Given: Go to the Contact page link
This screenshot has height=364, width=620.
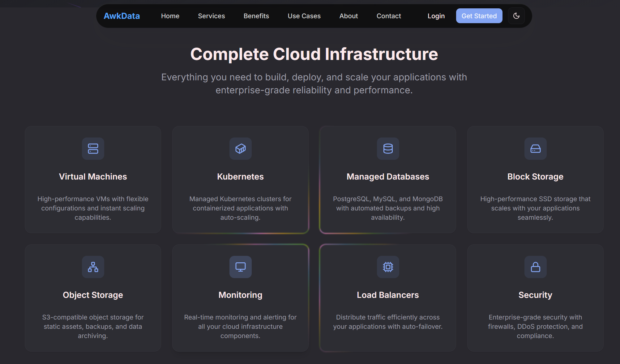Looking at the screenshot, I should pyautogui.click(x=388, y=16).
